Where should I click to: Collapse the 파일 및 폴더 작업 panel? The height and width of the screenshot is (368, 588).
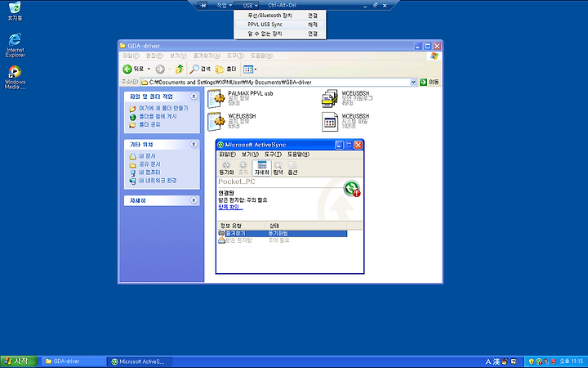[x=194, y=96]
